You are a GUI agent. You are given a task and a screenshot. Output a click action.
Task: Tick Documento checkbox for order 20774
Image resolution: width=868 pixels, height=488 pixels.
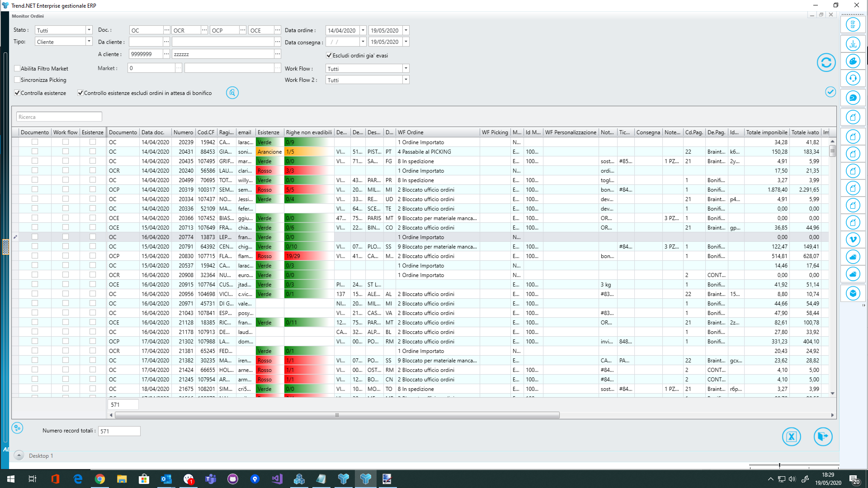click(35, 237)
